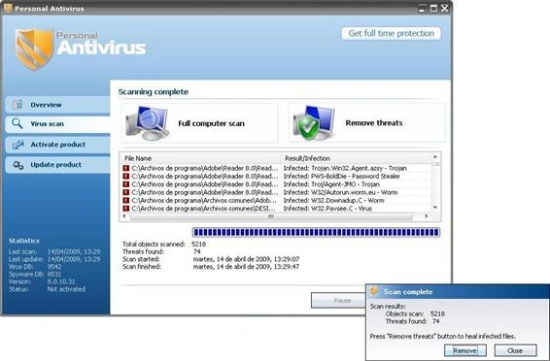
Task: Select the Trojan.Win32.Agent.azsy infection text
Action: pos(345,168)
